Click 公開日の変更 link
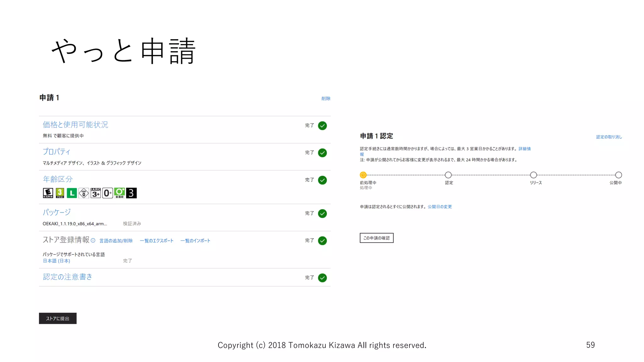 [440, 207]
